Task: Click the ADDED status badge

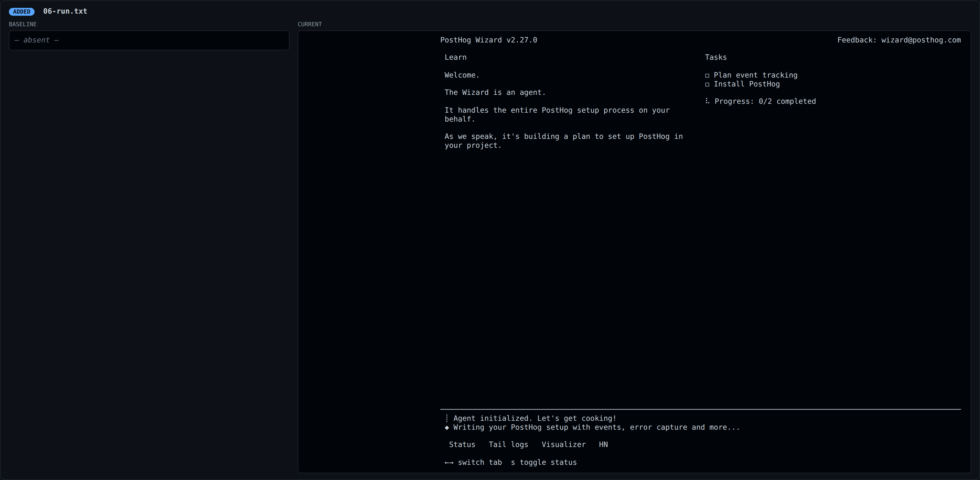Action: (22, 12)
